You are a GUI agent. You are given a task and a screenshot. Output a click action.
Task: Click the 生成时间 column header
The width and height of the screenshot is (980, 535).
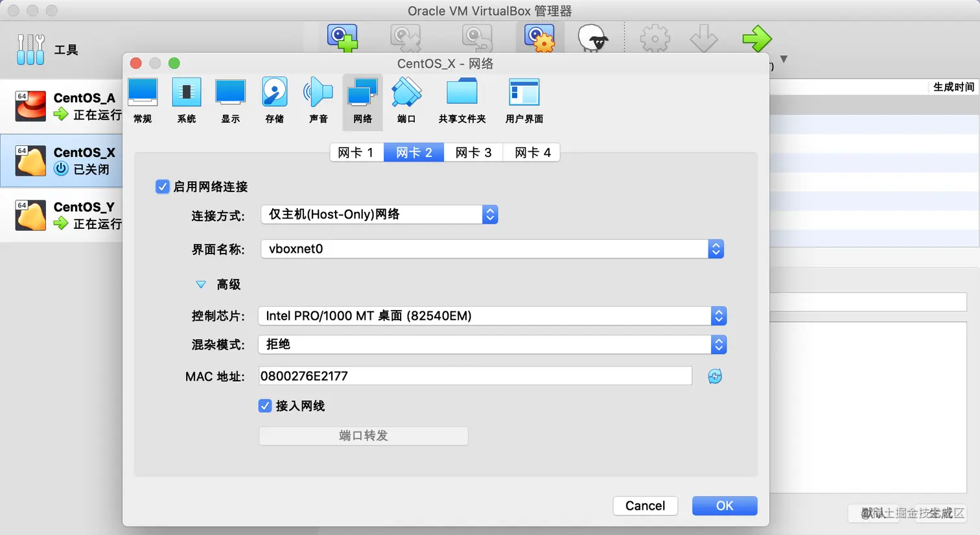tap(953, 87)
